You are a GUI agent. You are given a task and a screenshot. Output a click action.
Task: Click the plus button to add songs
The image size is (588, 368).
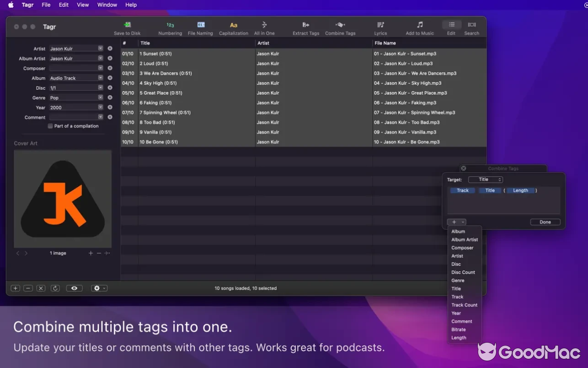click(15, 287)
